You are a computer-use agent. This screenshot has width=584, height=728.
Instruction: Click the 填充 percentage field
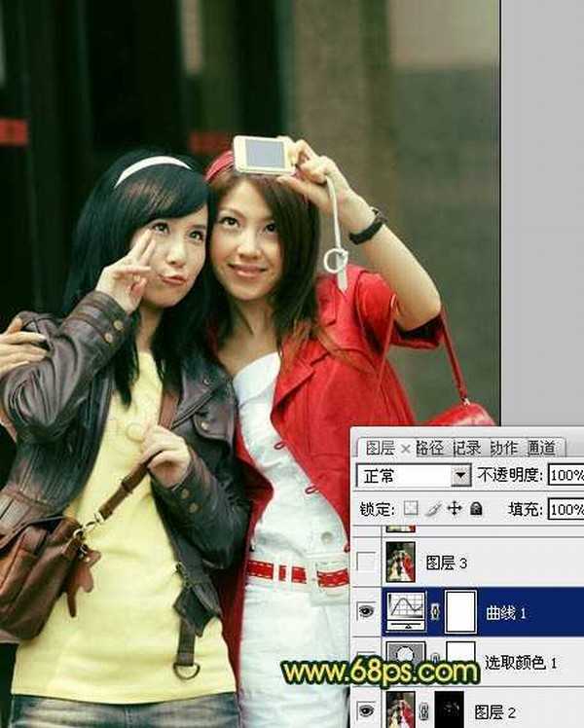[566, 509]
